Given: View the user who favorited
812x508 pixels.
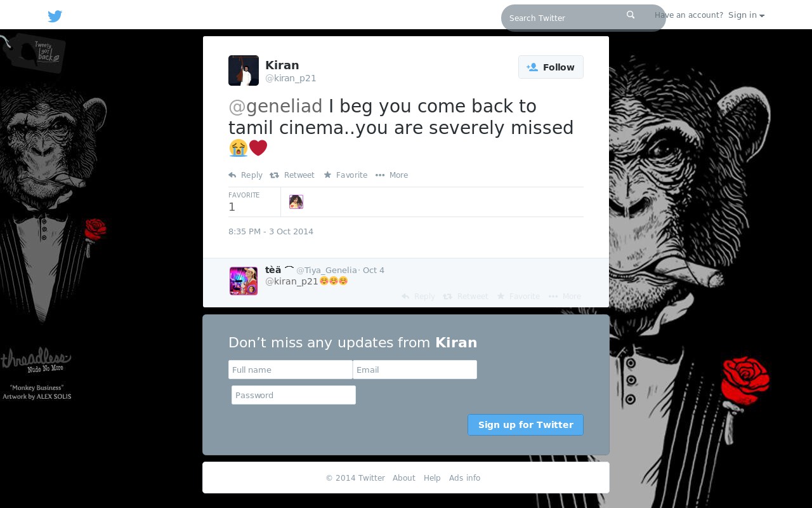Looking at the screenshot, I should point(296,202).
